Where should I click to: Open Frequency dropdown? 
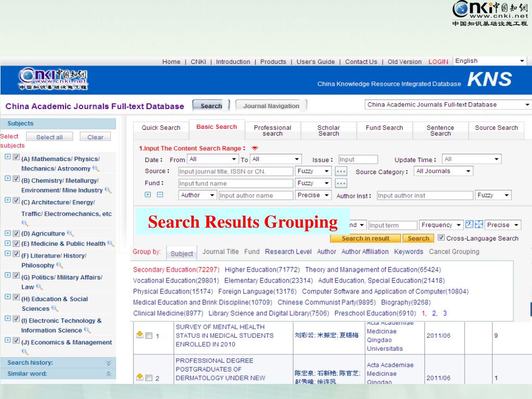click(441, 225)
